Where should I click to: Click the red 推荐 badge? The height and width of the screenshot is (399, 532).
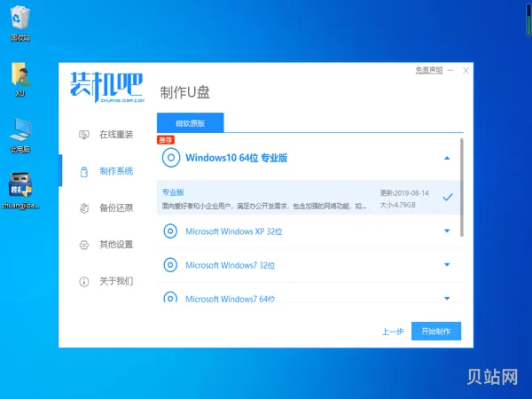pos(166,140)
